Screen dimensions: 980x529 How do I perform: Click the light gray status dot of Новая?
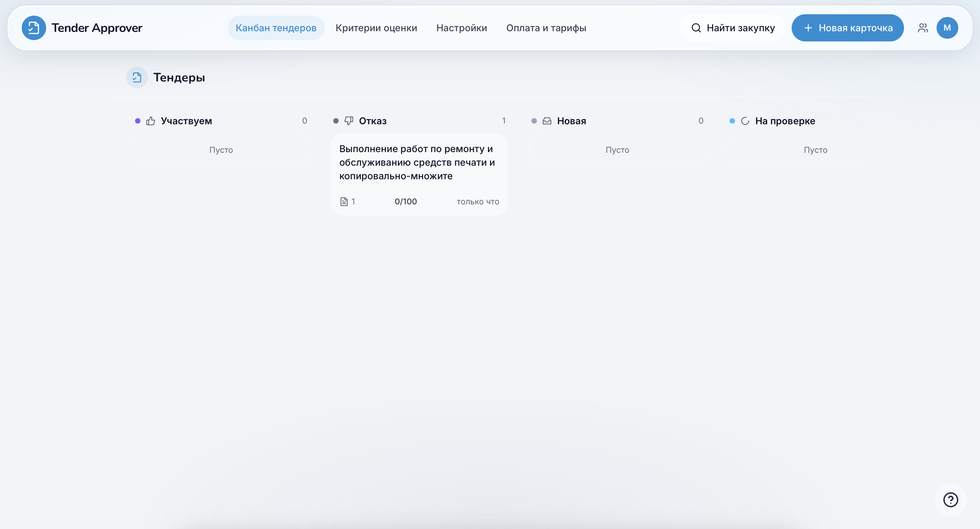pos(534,121)
